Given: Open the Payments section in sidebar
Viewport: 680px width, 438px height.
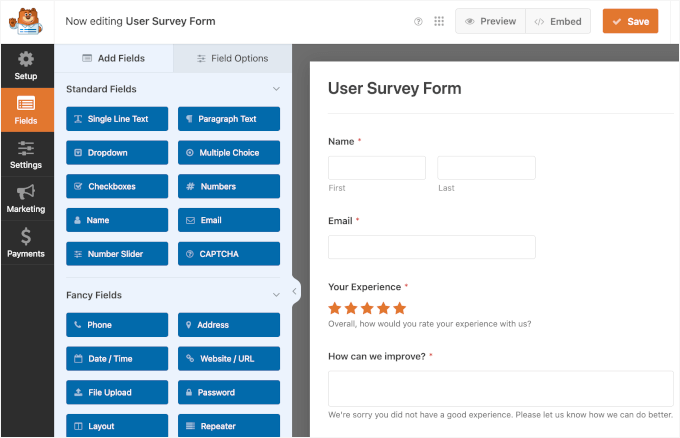Looking at the screenshot, I should (26, 243).
